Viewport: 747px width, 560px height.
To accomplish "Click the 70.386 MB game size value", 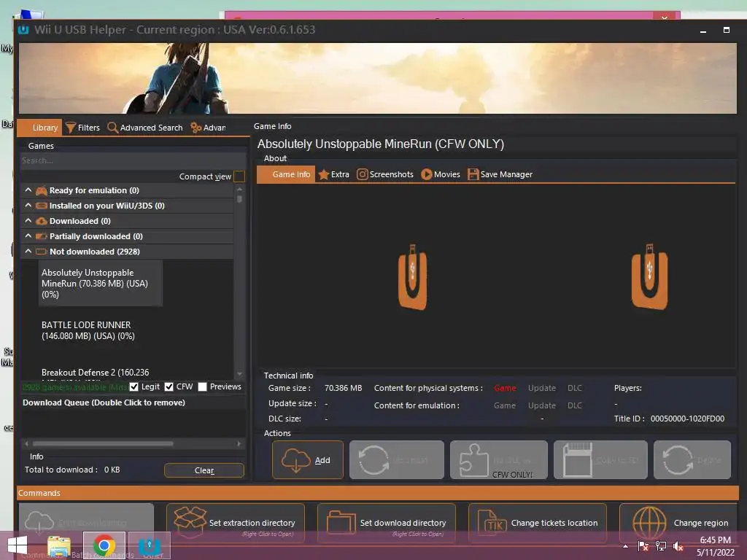I will pos(343,388).
